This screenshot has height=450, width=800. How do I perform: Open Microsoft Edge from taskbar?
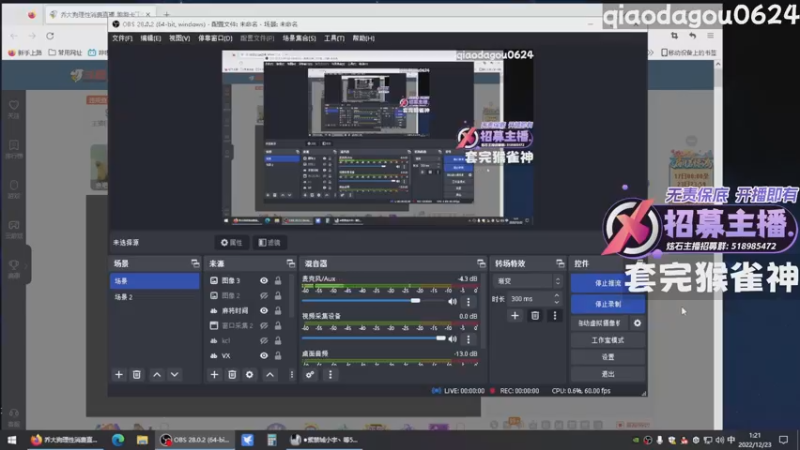(x=118, y=440)
